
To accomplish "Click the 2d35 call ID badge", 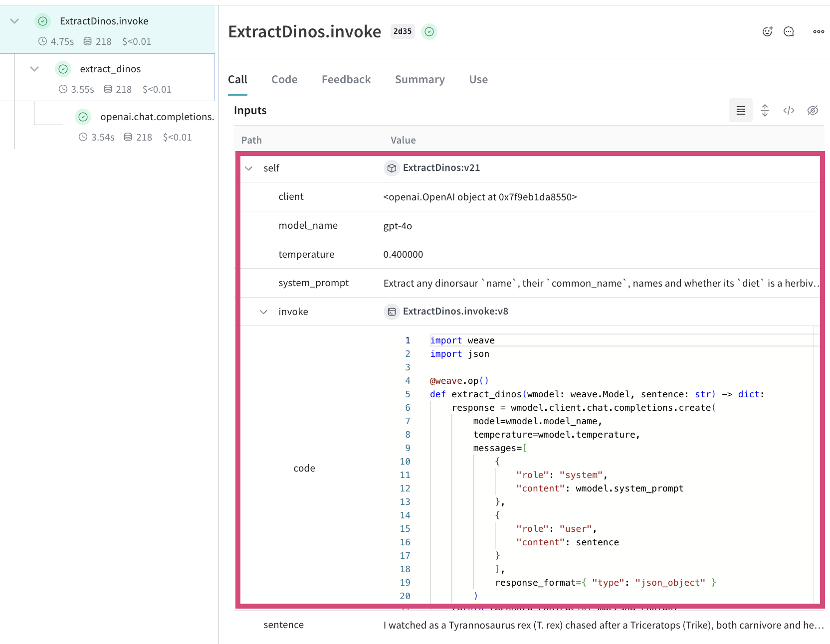I will click(403, 31).
